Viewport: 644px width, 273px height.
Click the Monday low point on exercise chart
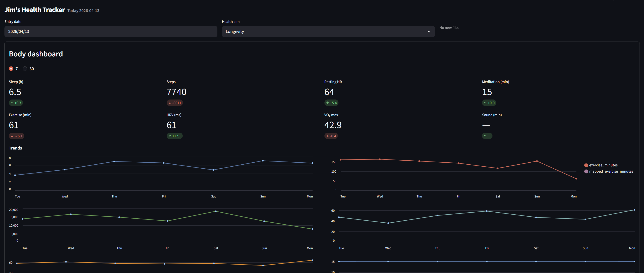point(576,179)
